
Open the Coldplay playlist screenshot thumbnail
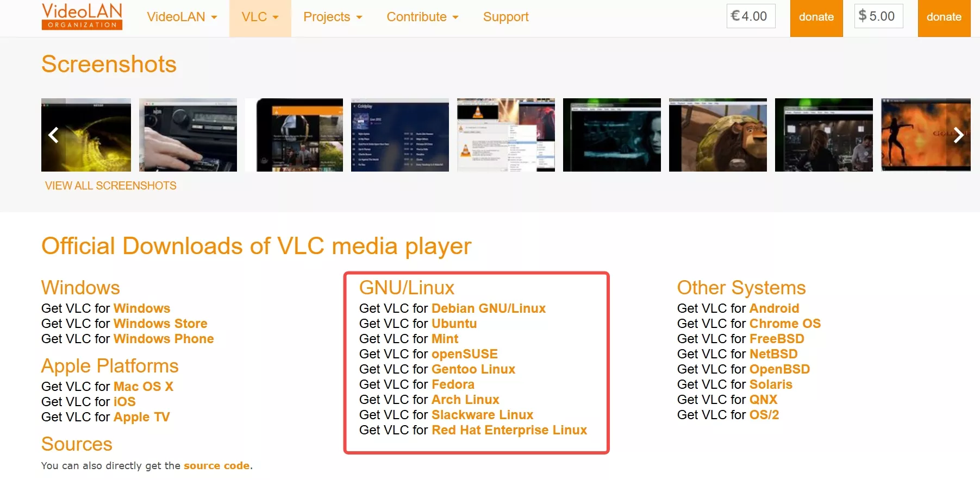[400, 135]
